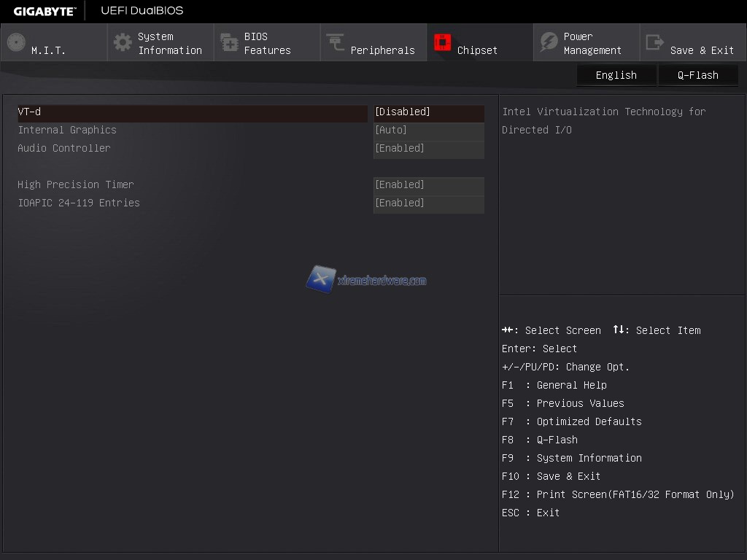
Task: Click the Peripherals tab icon
Action: [x=336, y=42]
